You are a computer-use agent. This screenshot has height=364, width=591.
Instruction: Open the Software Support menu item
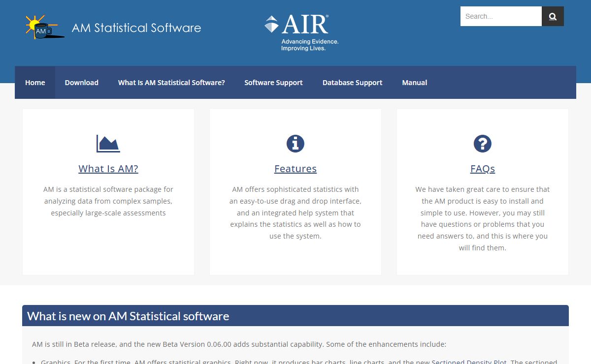click(x=273, y=83)
